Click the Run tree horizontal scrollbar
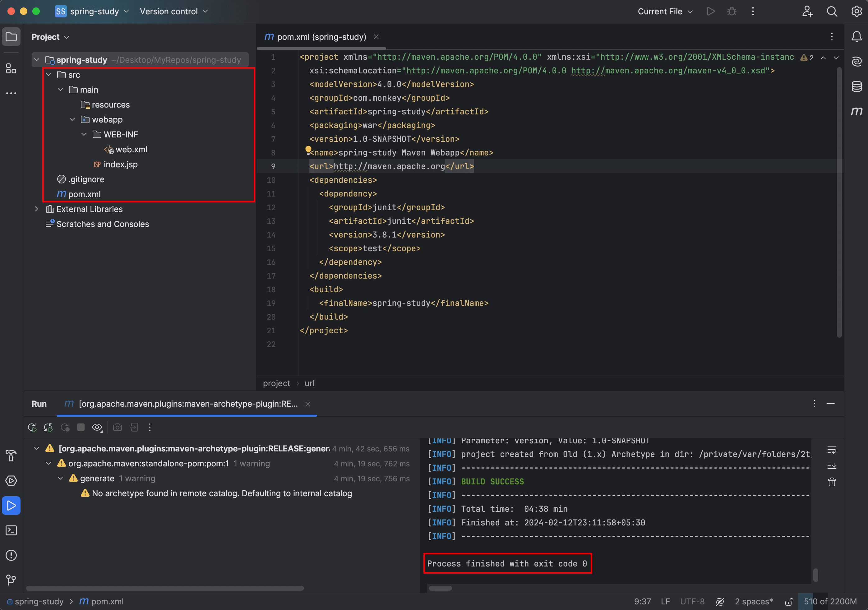This screenshot has height=610, width=868. point(165,589)
